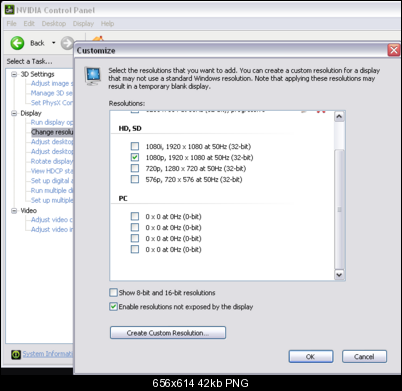Open the System Information link

tap(48, 354)
